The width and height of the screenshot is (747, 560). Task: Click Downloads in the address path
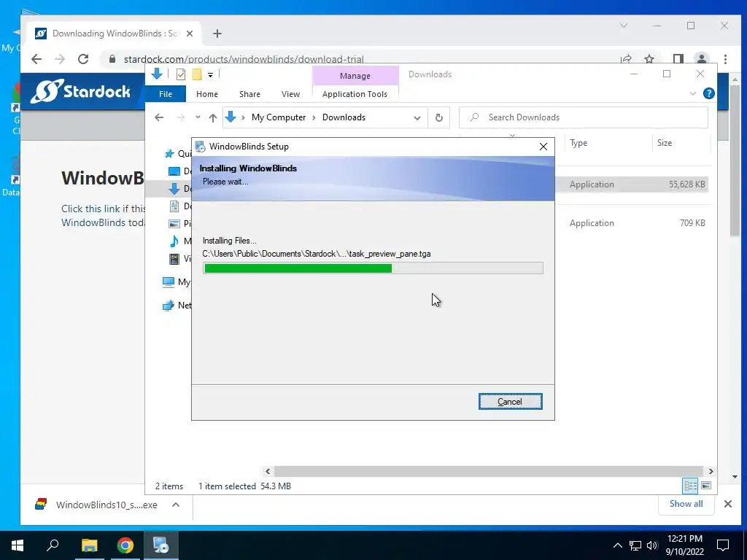click(x=344, y=117)
